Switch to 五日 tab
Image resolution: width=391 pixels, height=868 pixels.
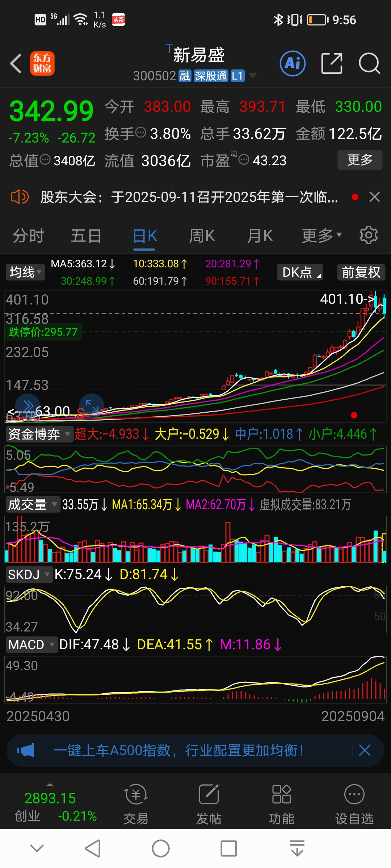pos(86,236)
